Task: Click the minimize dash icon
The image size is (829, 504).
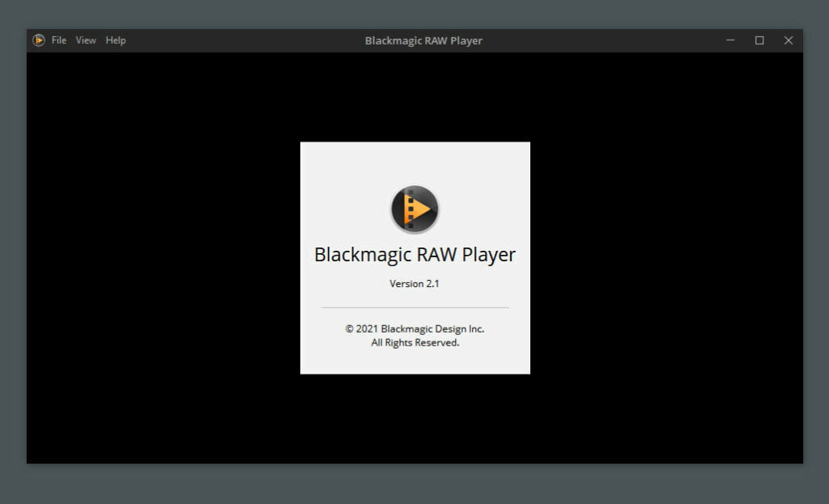Action: (x=729, y=40)
